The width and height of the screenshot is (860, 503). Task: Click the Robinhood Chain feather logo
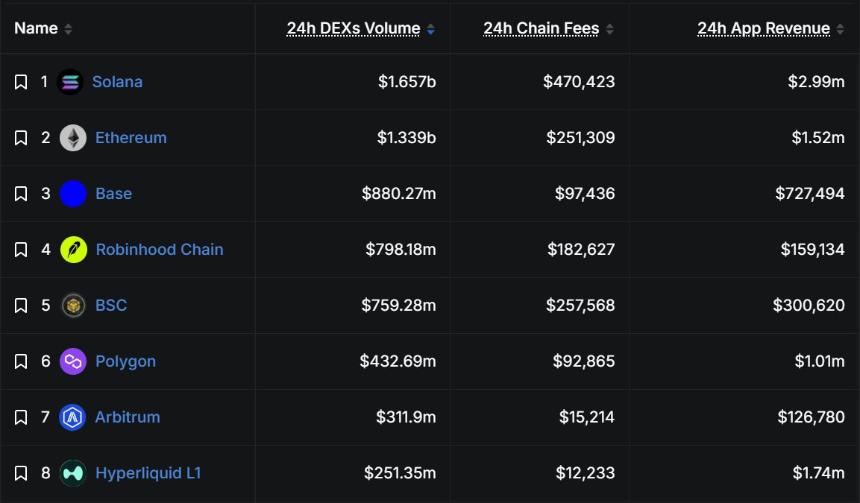[x=73, y=250]
